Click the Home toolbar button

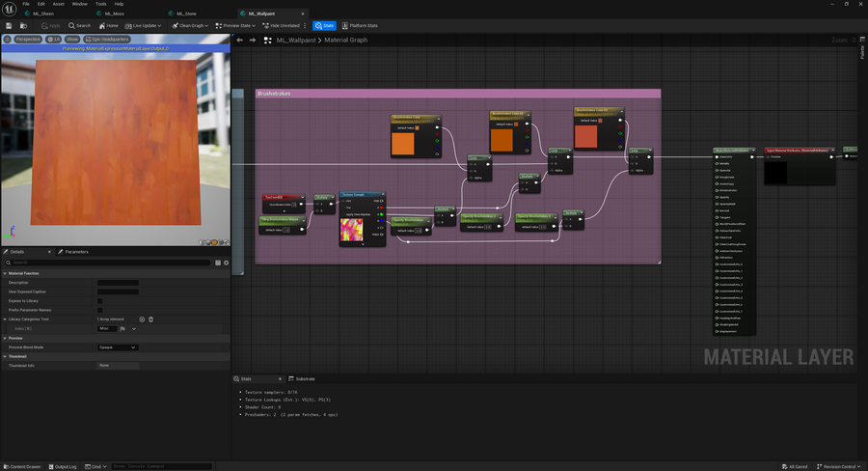(109, 25)
